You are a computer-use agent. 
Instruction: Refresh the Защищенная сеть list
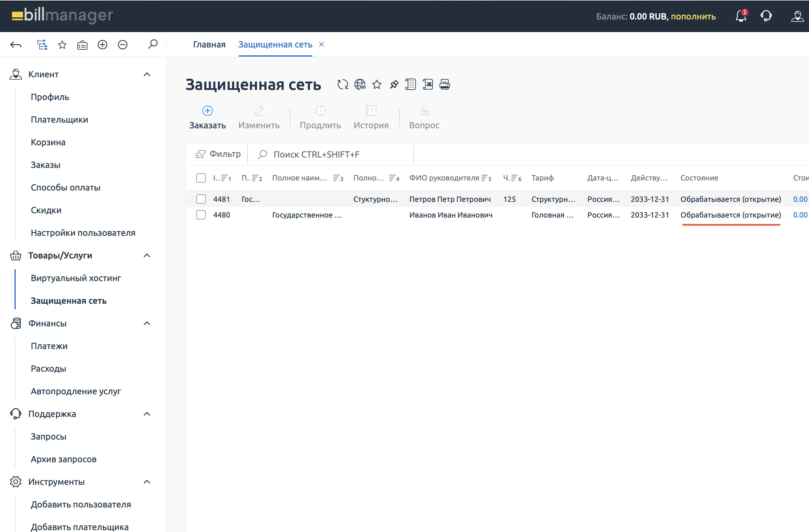[343, 84]
